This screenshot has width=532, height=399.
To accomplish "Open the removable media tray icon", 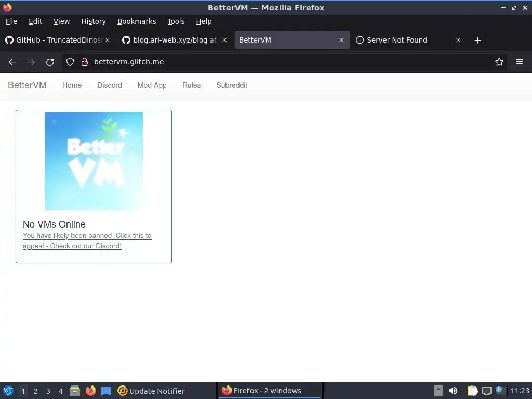I will pyautogui.click(x=438, y=391).
